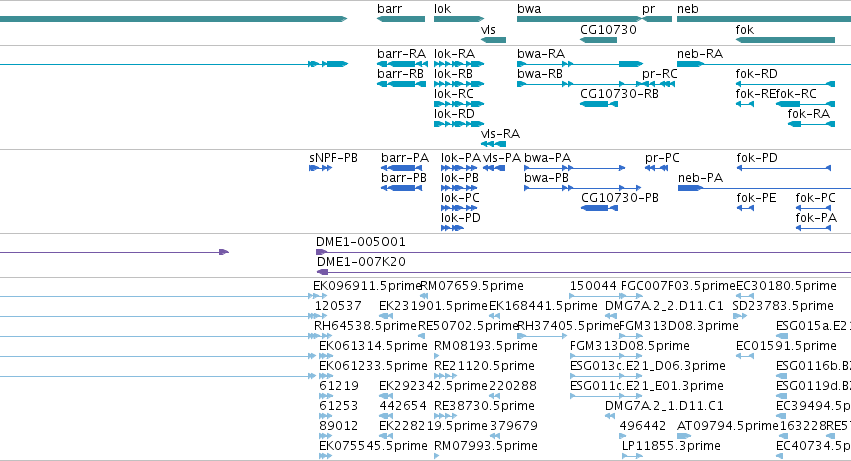Viewport: 851px width, 461px height.
Task: Click EST RM07993.5prime
Action: (x=437, y=457)
